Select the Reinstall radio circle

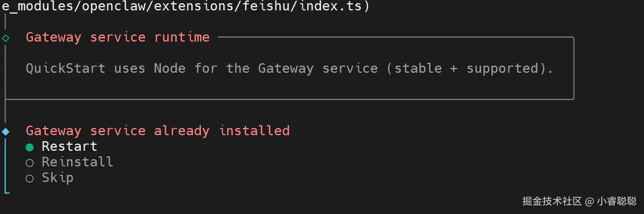click(30, 163)
